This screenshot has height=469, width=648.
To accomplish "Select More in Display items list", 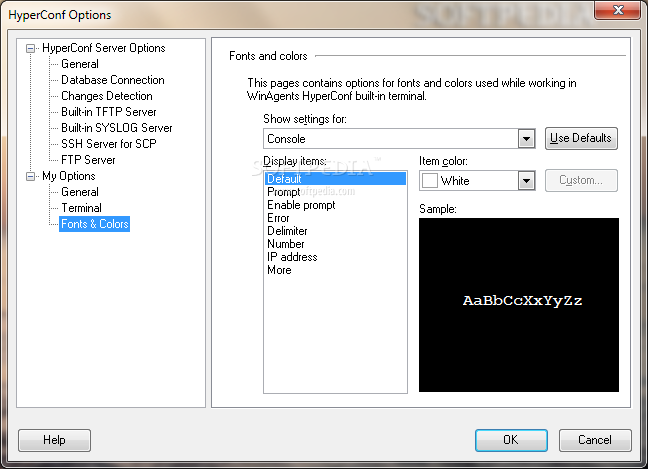I will tap(335, 270).
